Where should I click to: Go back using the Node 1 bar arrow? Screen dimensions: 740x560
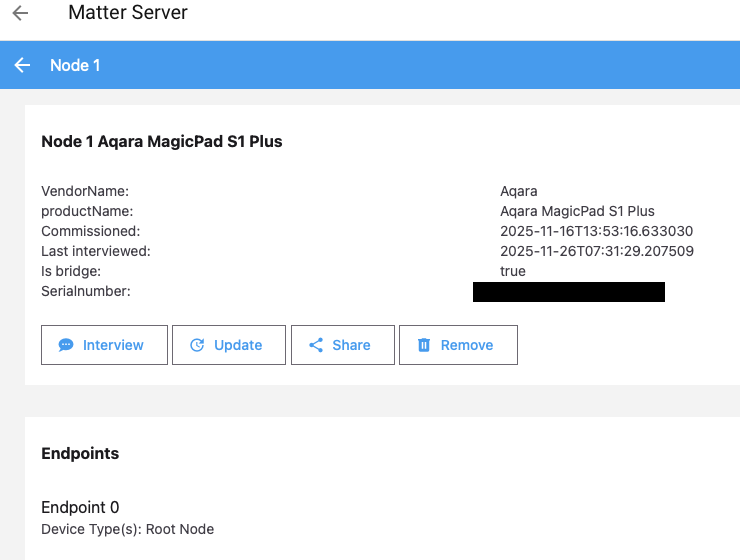pos(22,65)
